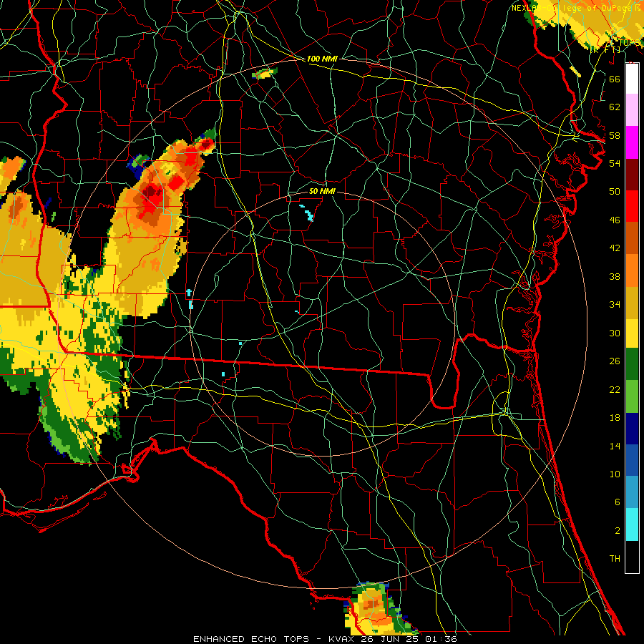Click the "6" scale label
Image resolution: width=644 pixels, height=644 pixels.
coord(617,502)
